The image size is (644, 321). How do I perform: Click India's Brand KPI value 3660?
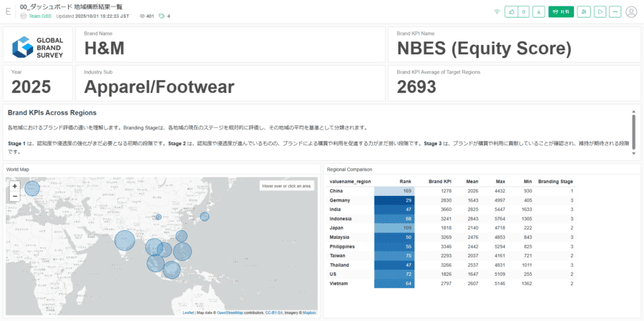[x=446, y=209]
